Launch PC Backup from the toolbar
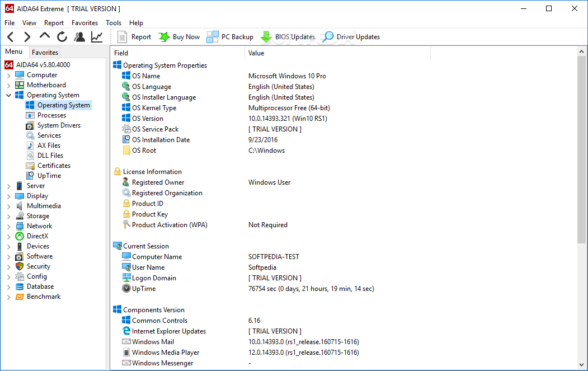The height and width of the screenshot is (371, 588). pos(230,37)
